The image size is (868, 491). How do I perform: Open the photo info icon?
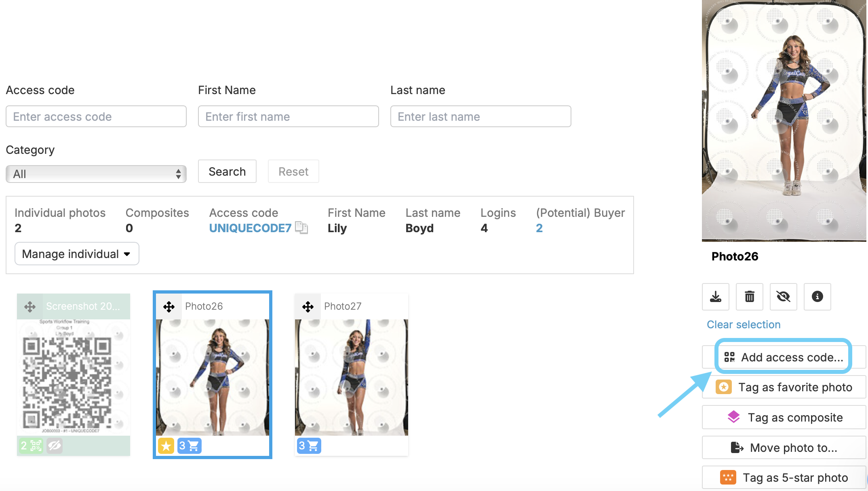click(817, 297)
